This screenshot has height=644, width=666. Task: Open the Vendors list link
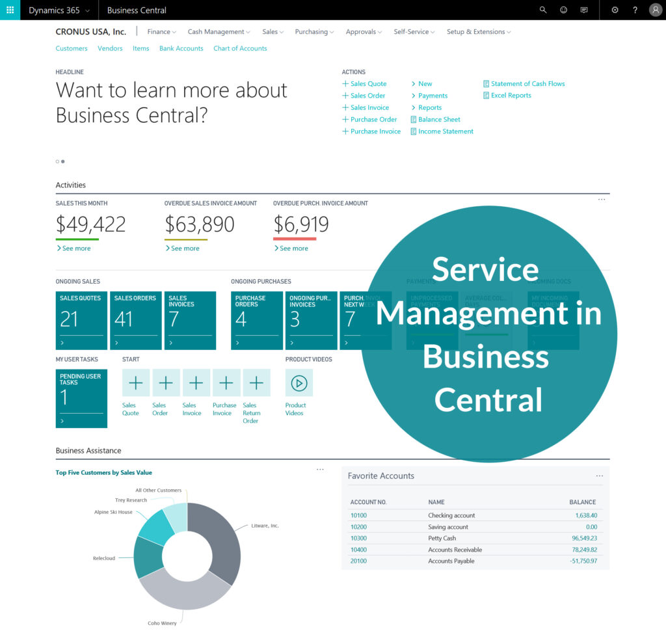[x=110, y=48]
